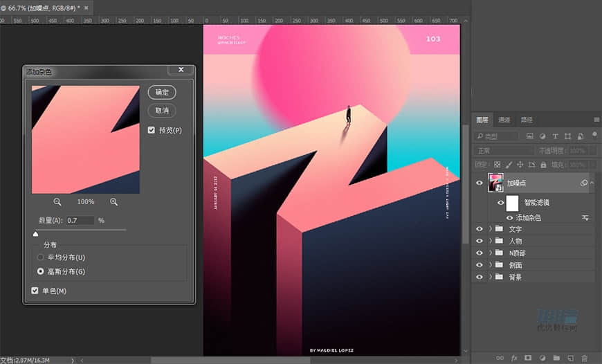
Task: Filter layers by type layer (T icon)
Action: point(555,136)
